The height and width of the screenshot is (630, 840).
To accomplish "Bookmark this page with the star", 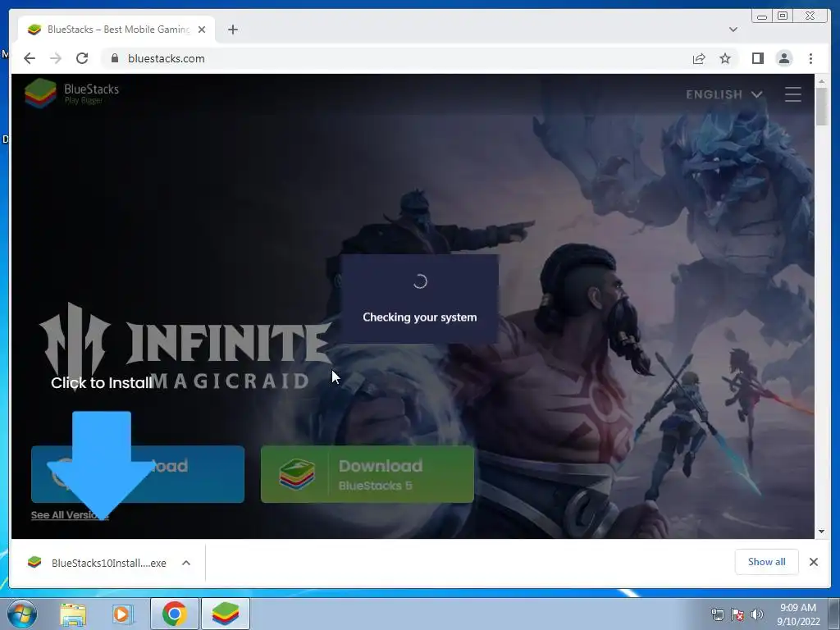I will click(725, 58).
